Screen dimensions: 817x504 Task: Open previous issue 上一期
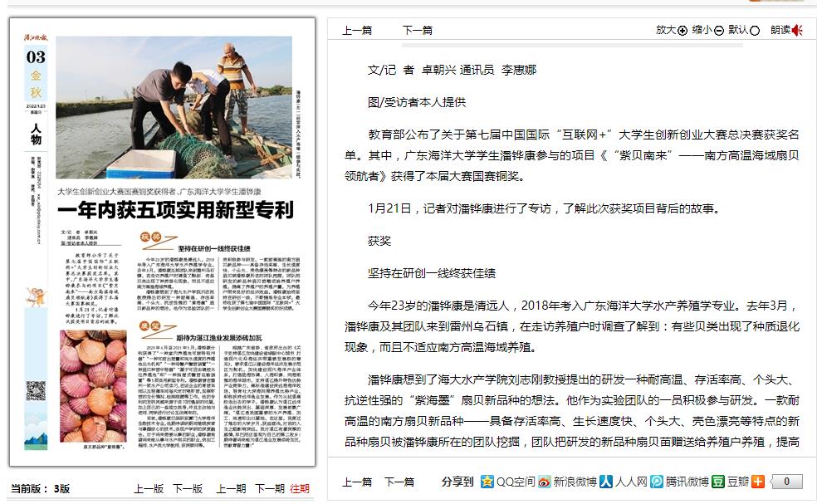point(232,489)
